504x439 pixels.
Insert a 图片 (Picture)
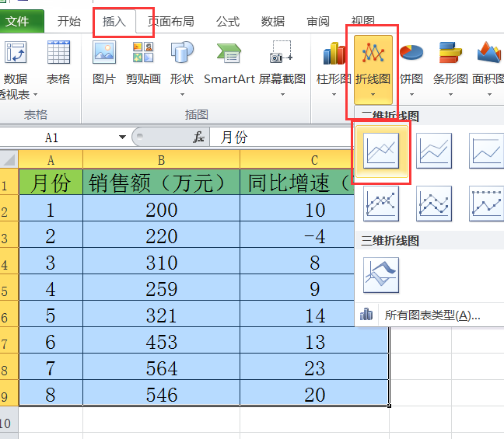(x=103, y=61)
